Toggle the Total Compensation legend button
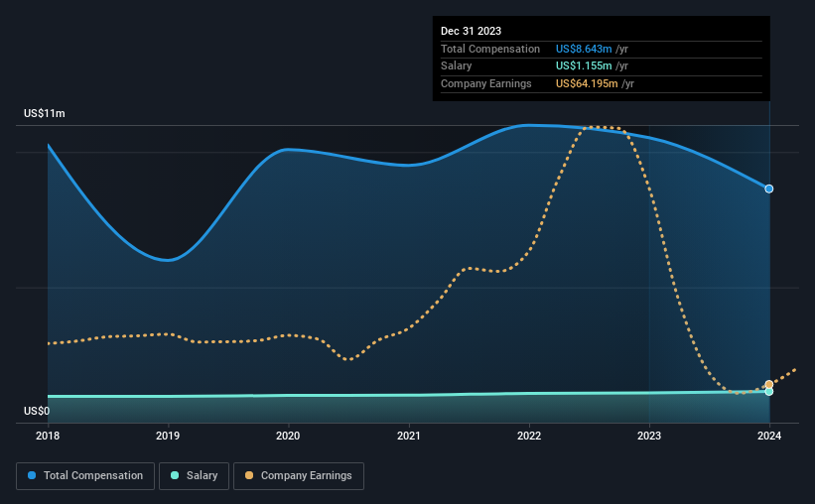815x504 pixels. (85, 476)
